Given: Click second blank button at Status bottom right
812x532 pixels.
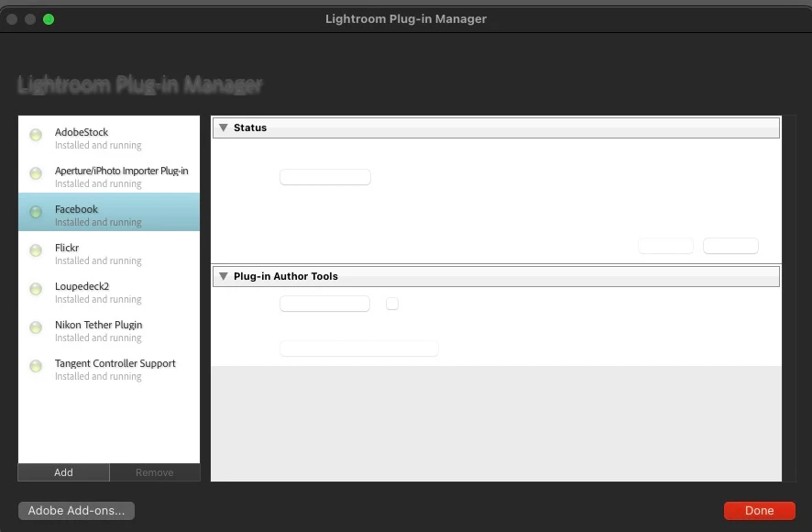Looking at the screenshot, I should click(730, 246).
